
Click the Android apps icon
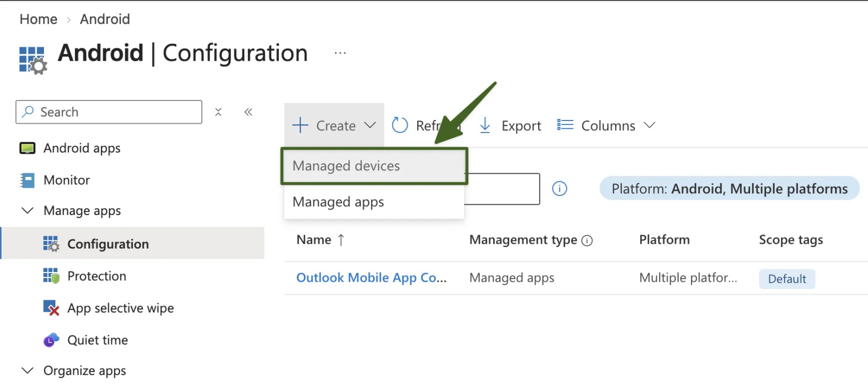click(27, 148)
